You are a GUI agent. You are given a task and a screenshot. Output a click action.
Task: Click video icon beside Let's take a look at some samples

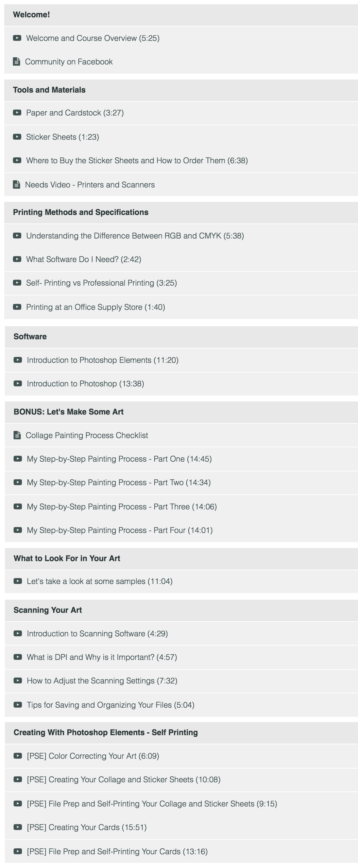click(x=18, y=581)
